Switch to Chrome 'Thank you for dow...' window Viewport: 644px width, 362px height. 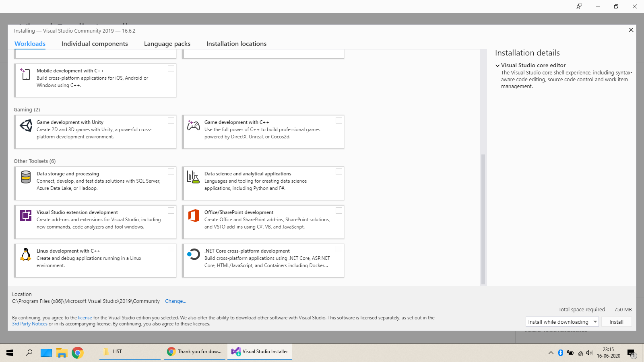195,352
